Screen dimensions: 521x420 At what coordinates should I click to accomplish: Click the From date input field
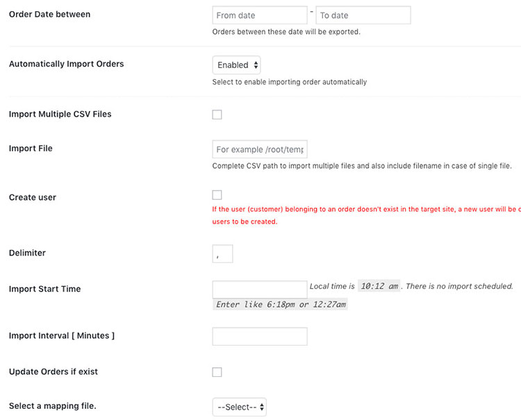(259, 15)
